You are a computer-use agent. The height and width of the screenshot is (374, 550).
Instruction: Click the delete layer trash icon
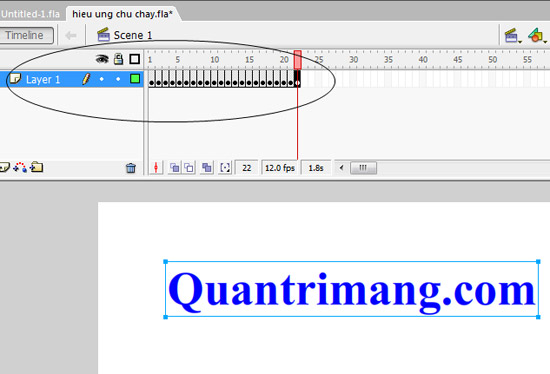point(131,168)
